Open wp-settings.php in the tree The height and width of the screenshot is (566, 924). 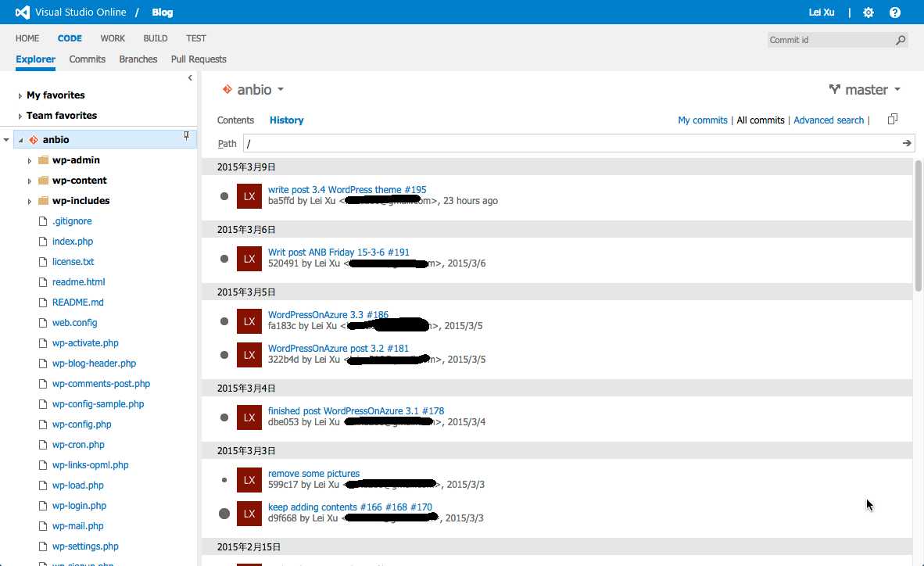(x=85, y=546)
